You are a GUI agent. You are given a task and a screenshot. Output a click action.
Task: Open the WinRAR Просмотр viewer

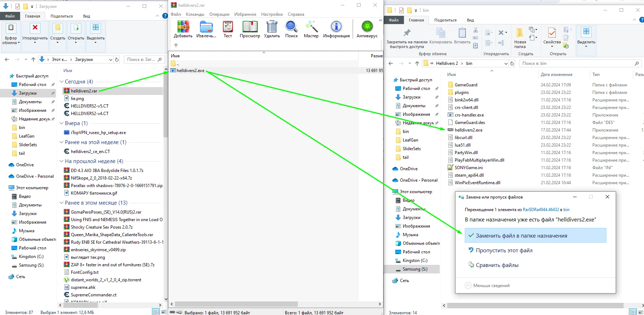pyautogui.click(x=250, y=29)
